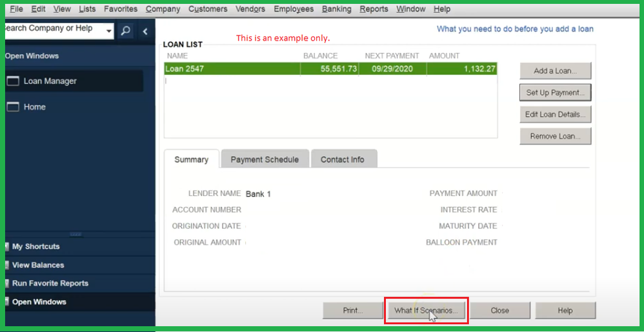
Task: Open the Favorites menu
Action: [x=120, y=8]
